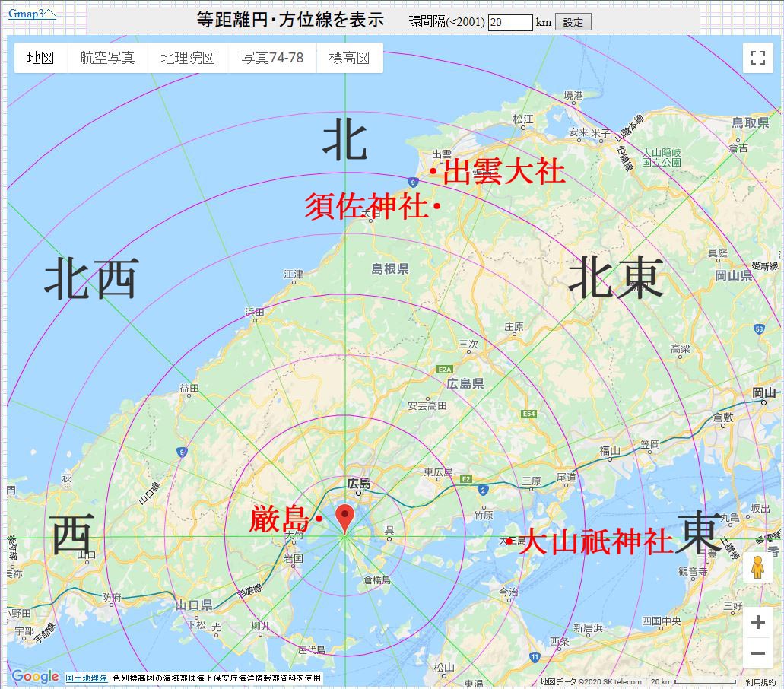Click the E54 expressway badge
Viewport: 784px width, 689px height.
coord(529,414)
